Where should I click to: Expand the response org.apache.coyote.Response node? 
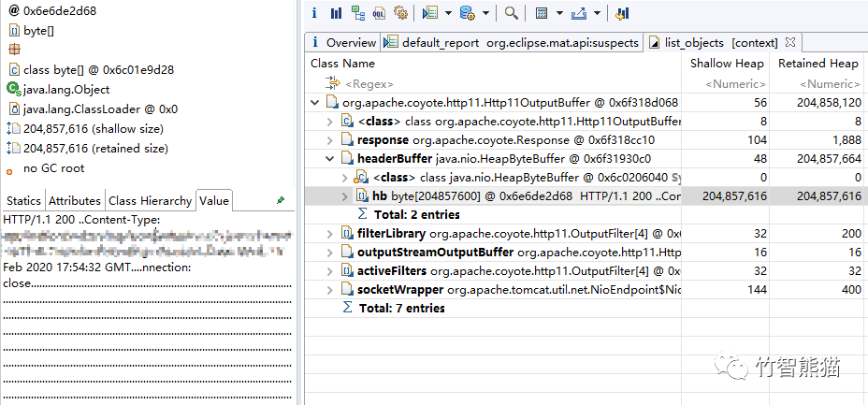[330, 140]
